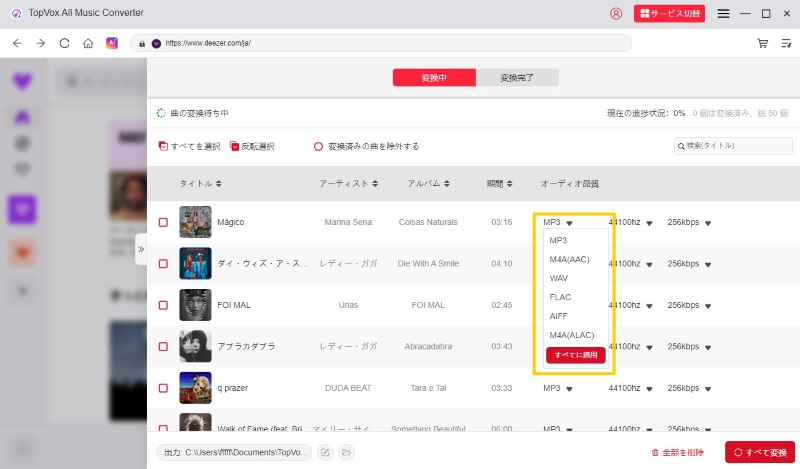The width and height of the screenshot is (800, 469).
Task: Click the サービス切替 service switch button
Action: pyautogui.click(x=669, y=14)
